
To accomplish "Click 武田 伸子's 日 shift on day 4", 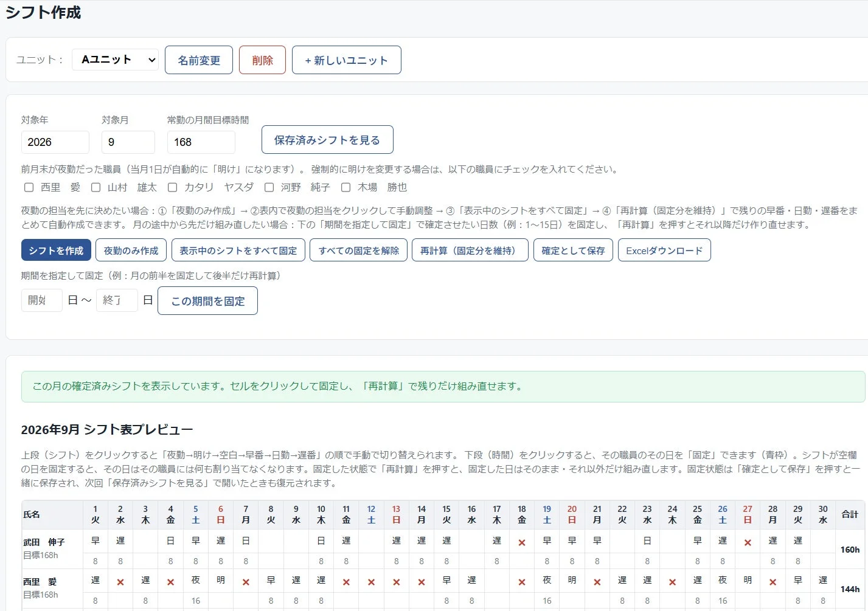I will coord(170,540).
